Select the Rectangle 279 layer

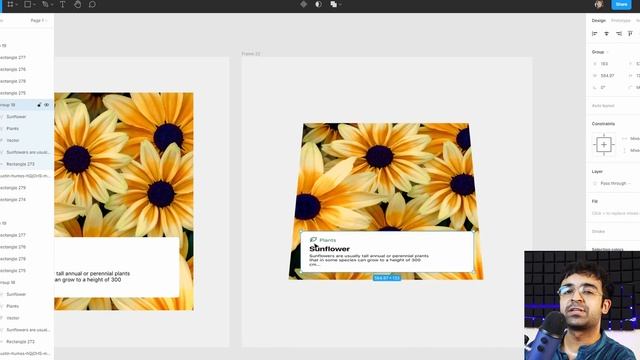[x=13, y=188]
